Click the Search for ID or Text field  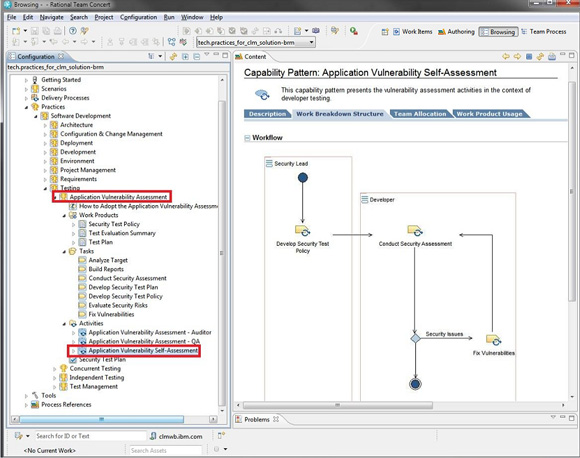click(x=90, y=436)
